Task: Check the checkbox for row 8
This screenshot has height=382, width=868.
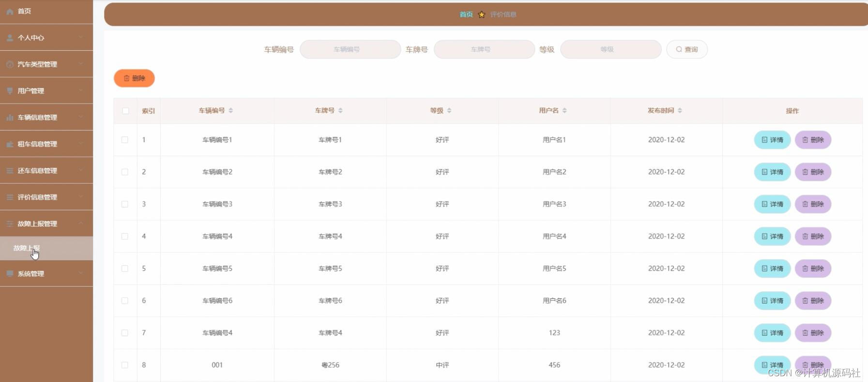Action: click(x=125, y=365)
